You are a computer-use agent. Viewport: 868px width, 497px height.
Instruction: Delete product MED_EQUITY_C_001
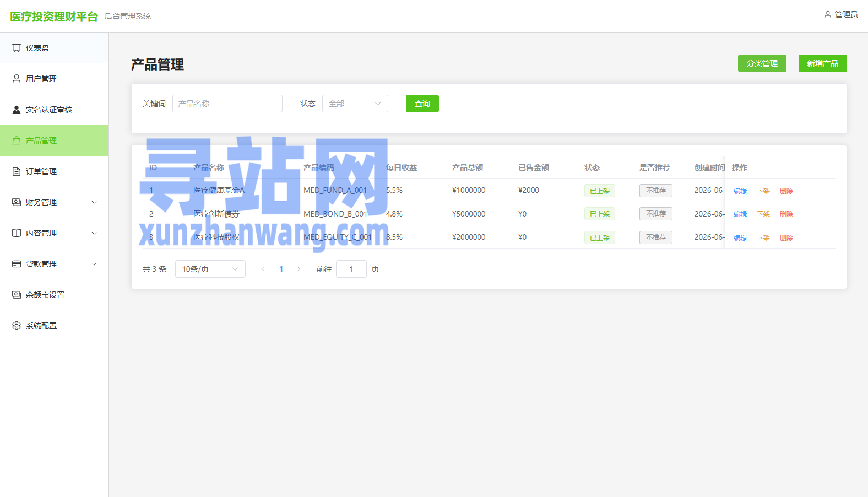point(786,237)
